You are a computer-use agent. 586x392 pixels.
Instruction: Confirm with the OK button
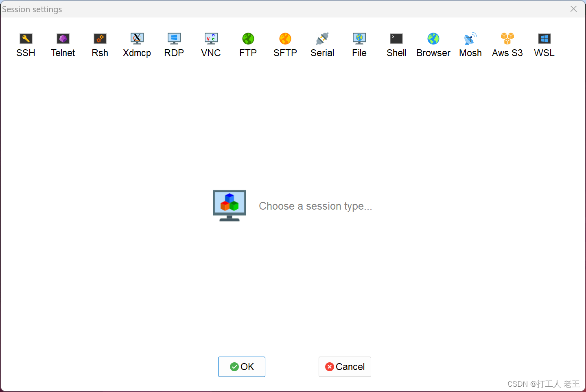pos(242,367)
